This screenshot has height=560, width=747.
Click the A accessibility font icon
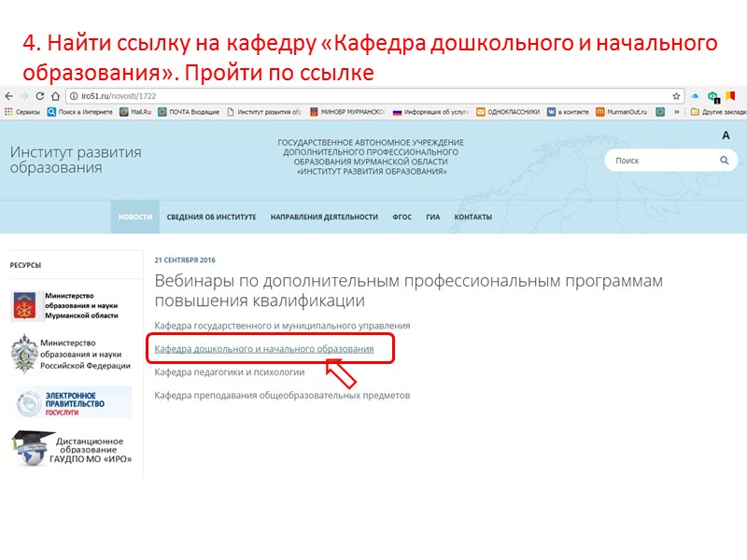pos(726,135)
